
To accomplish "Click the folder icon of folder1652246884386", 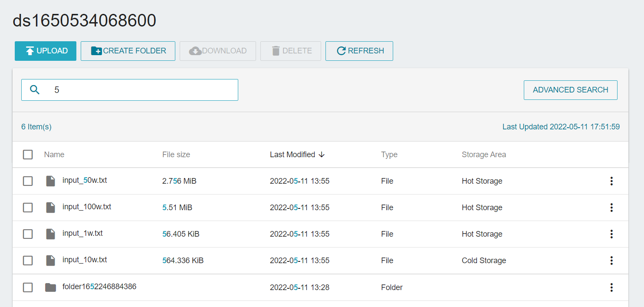I will tap(51, 287).
